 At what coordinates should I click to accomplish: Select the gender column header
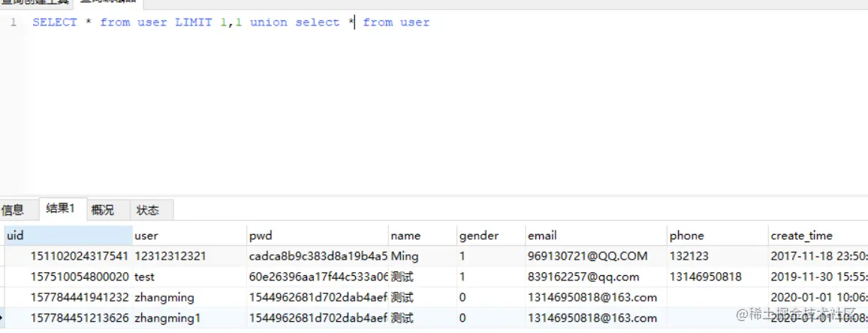click(490, 235)
